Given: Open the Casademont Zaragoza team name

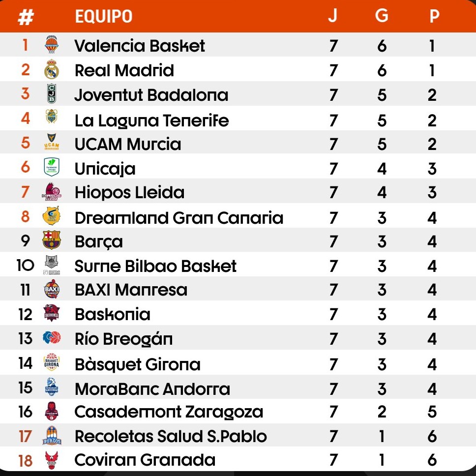Looking at the screenshot, I should click(x=169, y=412).
